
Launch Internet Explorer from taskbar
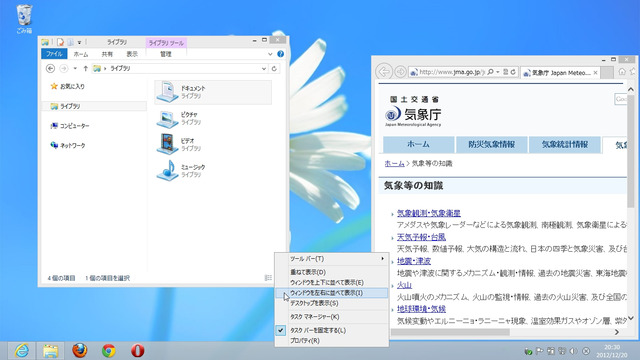pyautogui.click(x=21, y=351)
